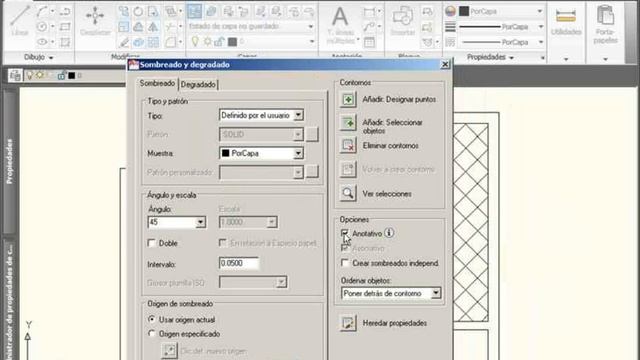This screenshot has height=360, width=640.
Task: Switch to the Degradado tab
Action: pyautogui.click(x=198, y=84)
